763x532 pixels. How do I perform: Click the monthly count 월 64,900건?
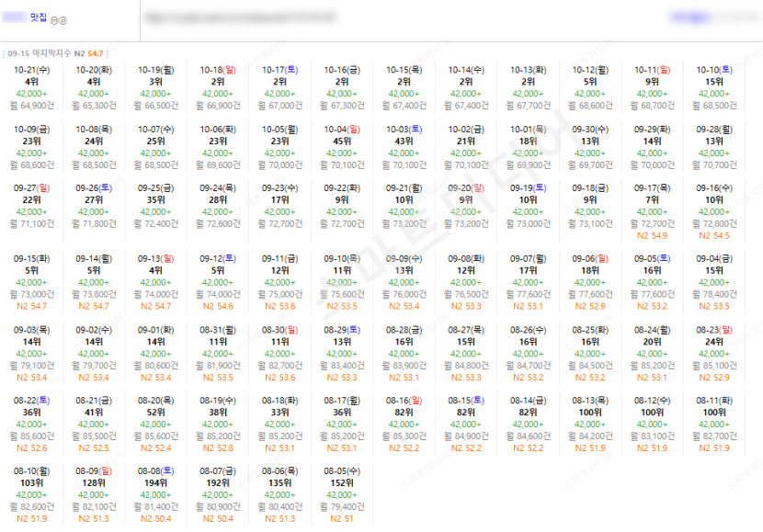[32, 106]
